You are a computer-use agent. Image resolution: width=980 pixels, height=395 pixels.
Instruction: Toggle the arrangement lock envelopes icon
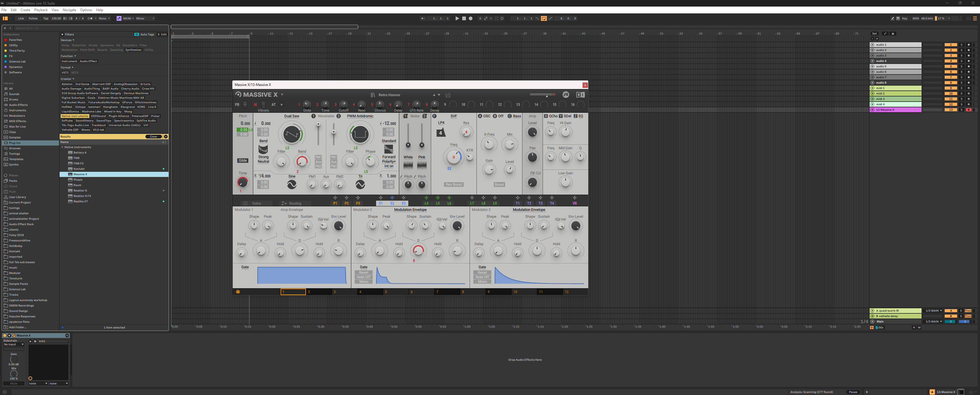click(893, 33)
